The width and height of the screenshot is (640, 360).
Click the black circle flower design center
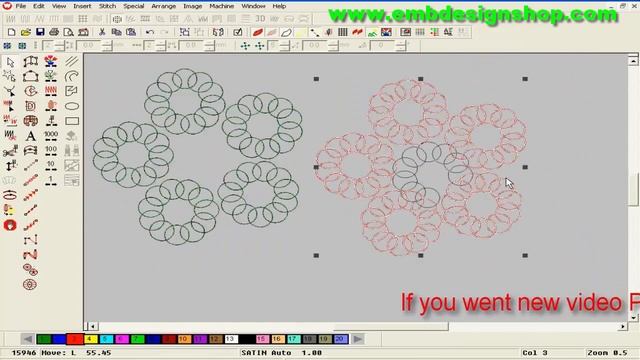(x=432, y=175)
